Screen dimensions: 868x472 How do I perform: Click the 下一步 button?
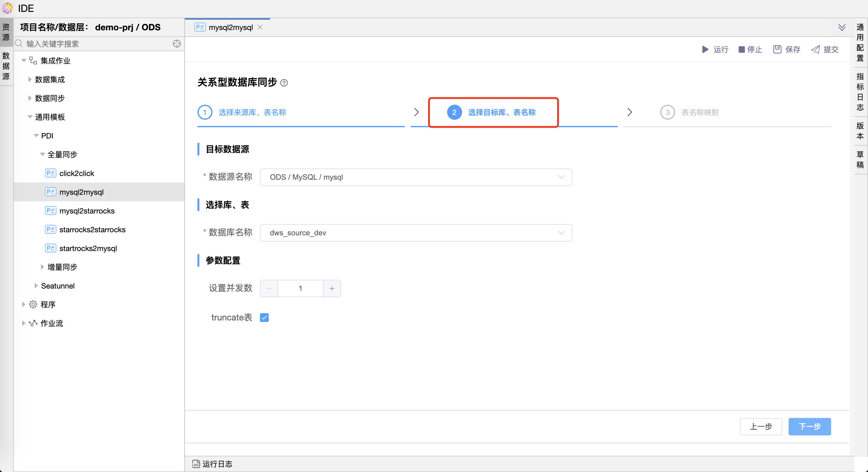click(x=809, y=426)
